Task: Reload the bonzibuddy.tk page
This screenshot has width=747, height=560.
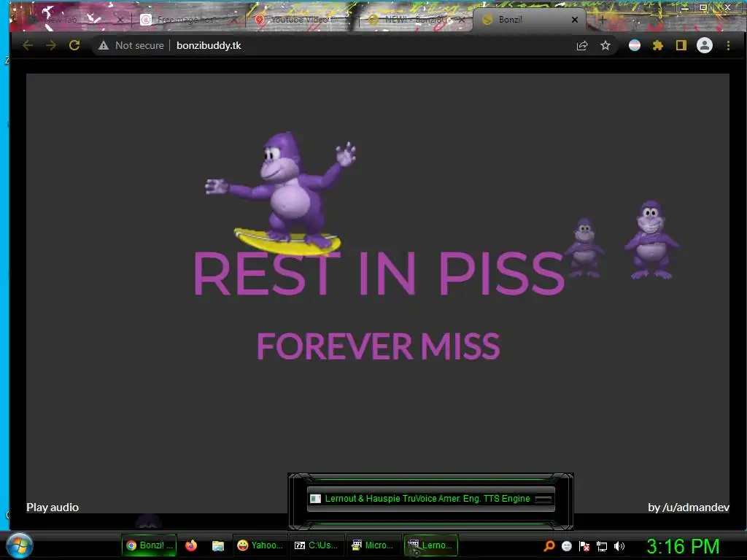Action: coord(74,45)
